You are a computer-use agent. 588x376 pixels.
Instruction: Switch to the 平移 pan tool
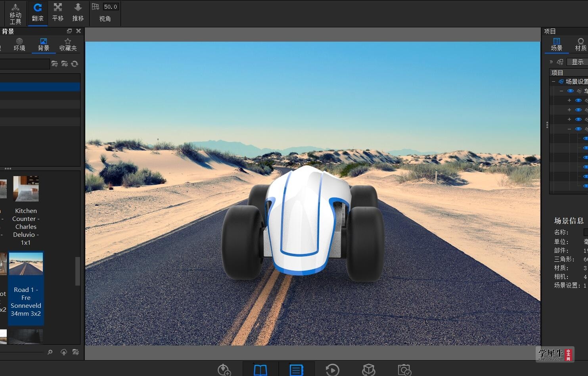click(x=58, y=13)
